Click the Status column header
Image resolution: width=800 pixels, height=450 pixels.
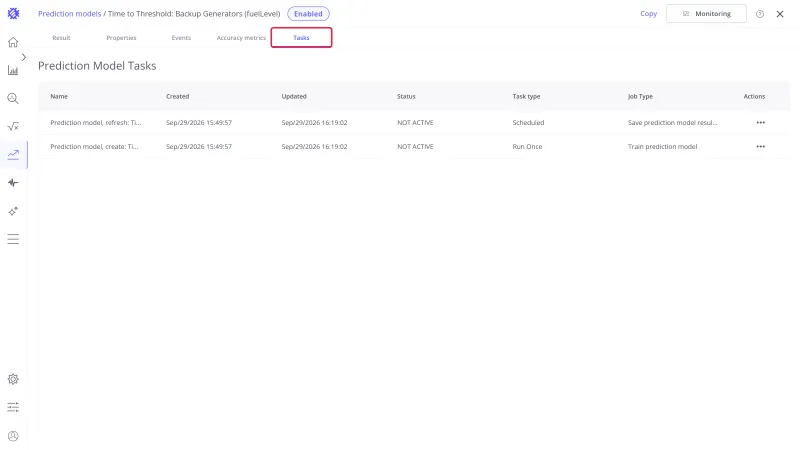point(406,96)
